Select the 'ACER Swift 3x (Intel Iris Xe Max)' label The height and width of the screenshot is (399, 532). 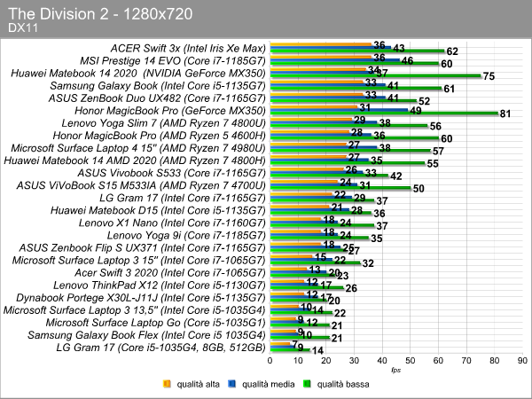(x=188, y=48)
